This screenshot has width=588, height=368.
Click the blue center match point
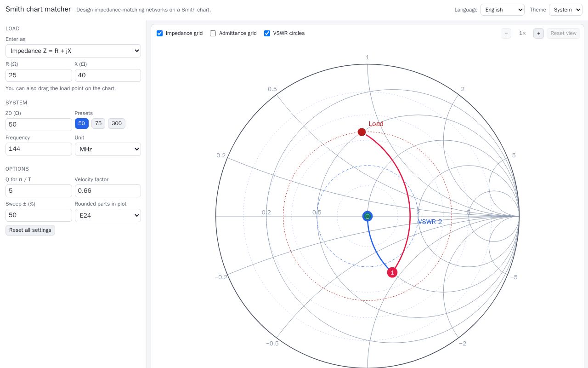pyautogui.click(x=367, y=216)
